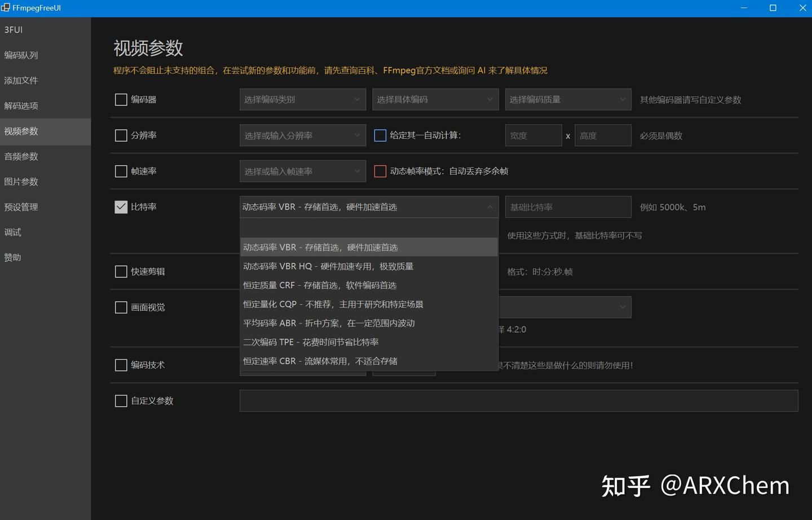The height and width of the screenshot is (520, 812).
Task: Enable the 分辨率 checkbox
Action: [x=121, y=135]
